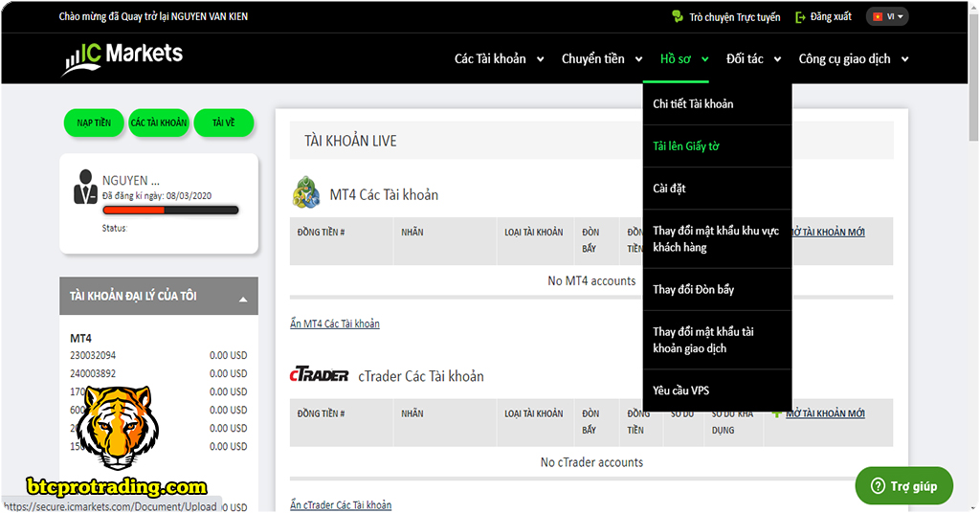
Task: Expand the Công cụ giao dịch menu
Action: (853, 59)
